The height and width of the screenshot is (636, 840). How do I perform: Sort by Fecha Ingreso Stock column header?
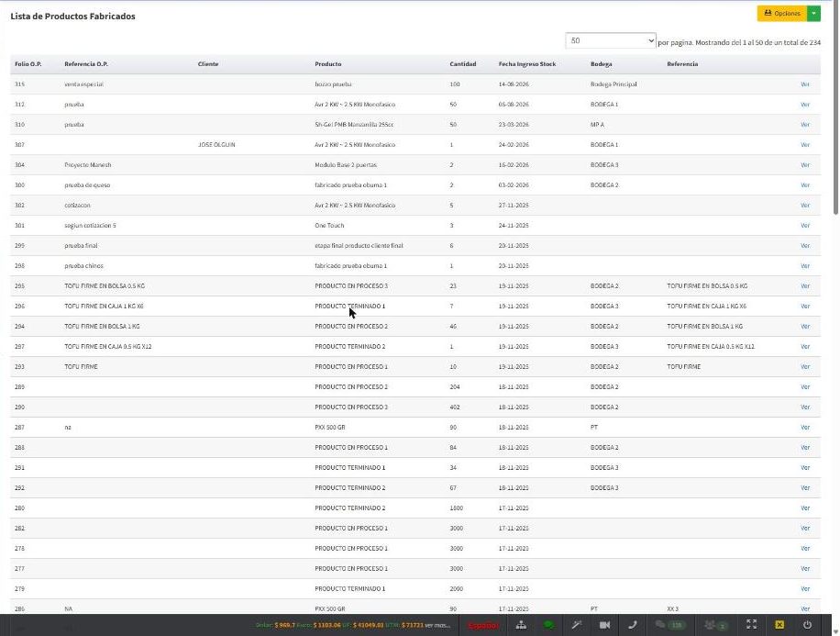coord(527,64)
